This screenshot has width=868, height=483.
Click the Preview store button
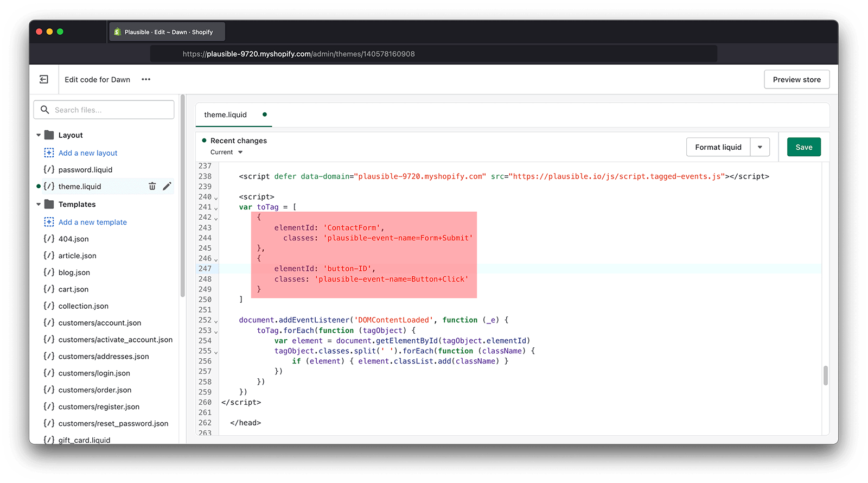coord(796,79)
